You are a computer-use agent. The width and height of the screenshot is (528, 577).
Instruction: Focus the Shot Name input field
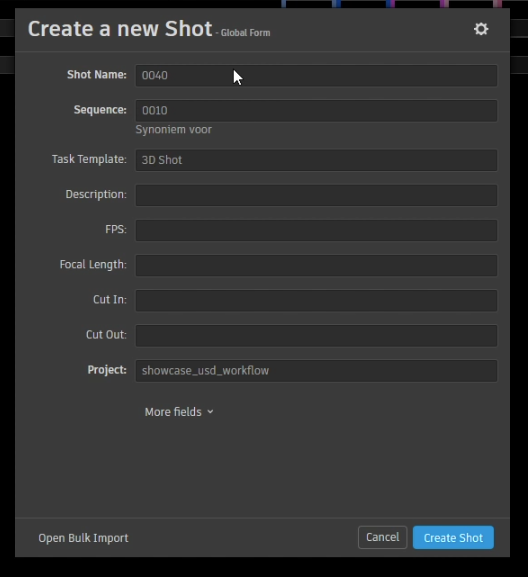[316, 75]
